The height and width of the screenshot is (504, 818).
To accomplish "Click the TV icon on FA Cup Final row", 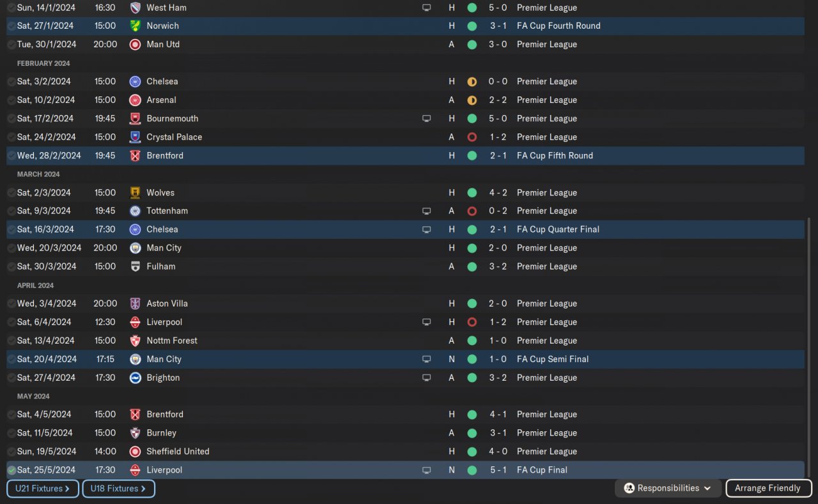I will [x=426, y=470].
